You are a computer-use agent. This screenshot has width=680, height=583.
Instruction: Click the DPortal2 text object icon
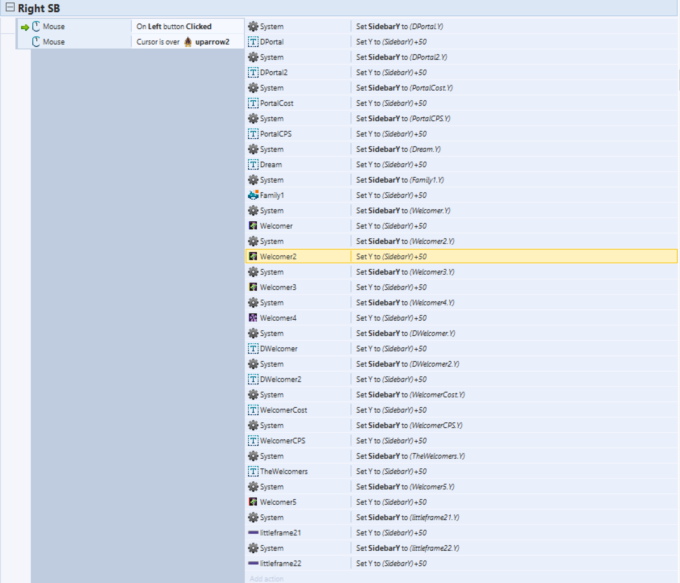coord(253,72)
